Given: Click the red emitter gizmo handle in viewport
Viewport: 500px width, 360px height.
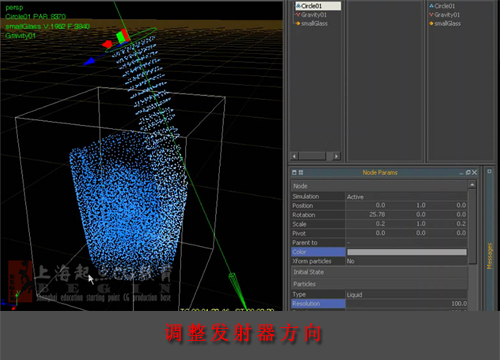Looking at the screenshot, I should coord(107,44).
